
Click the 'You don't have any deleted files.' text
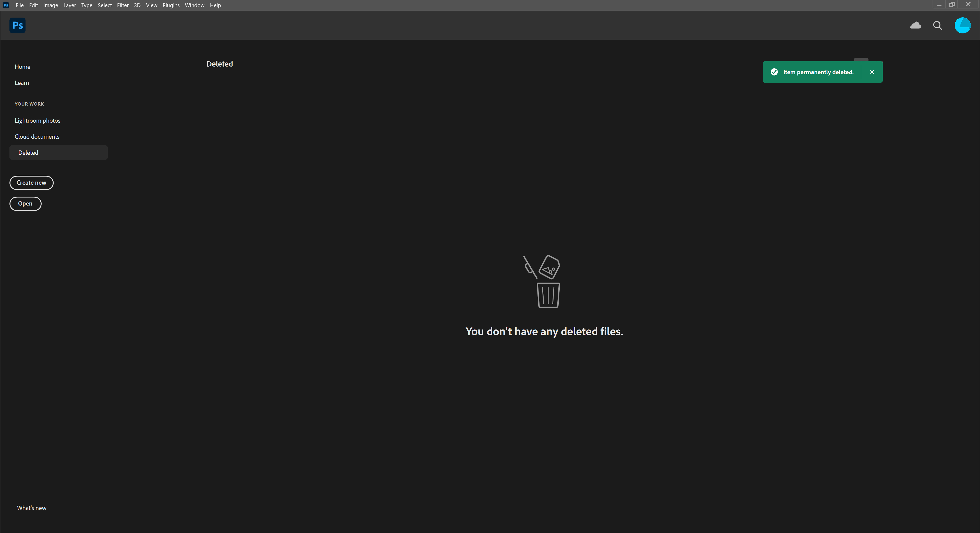pos(544,332)
